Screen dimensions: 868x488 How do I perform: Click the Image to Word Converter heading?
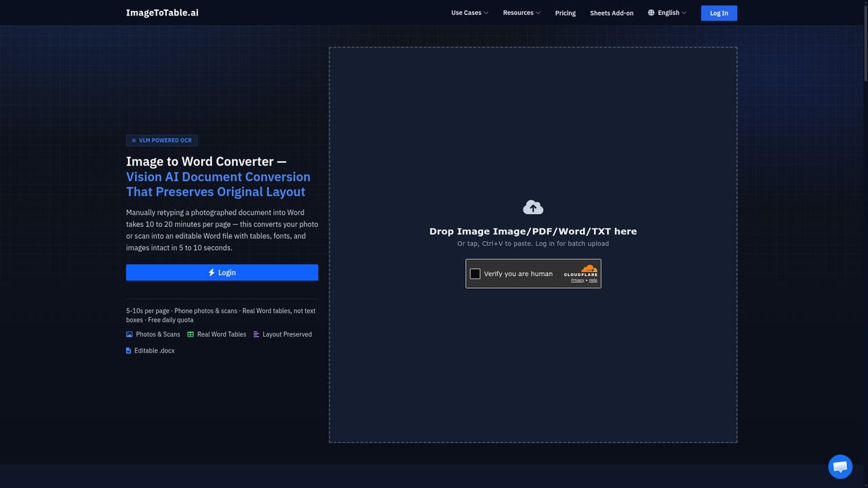218,176
